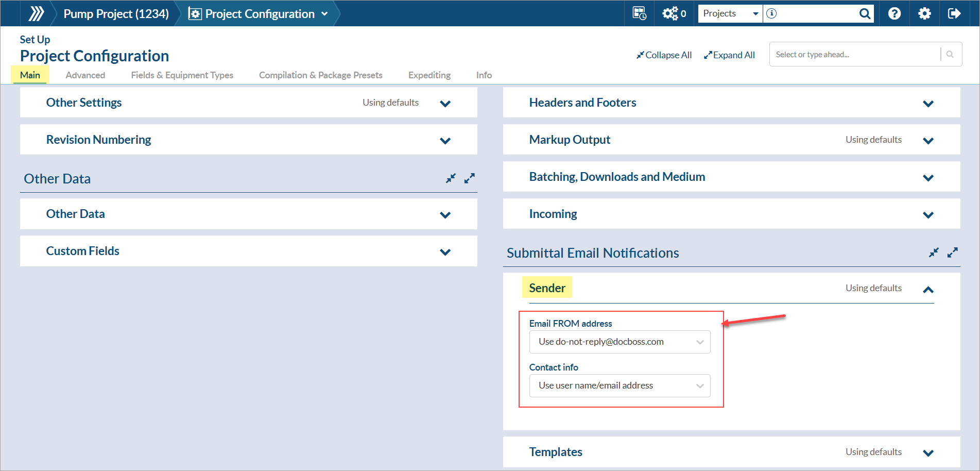Open the help question mark icon
980x471 pixels.
[895, 13]
